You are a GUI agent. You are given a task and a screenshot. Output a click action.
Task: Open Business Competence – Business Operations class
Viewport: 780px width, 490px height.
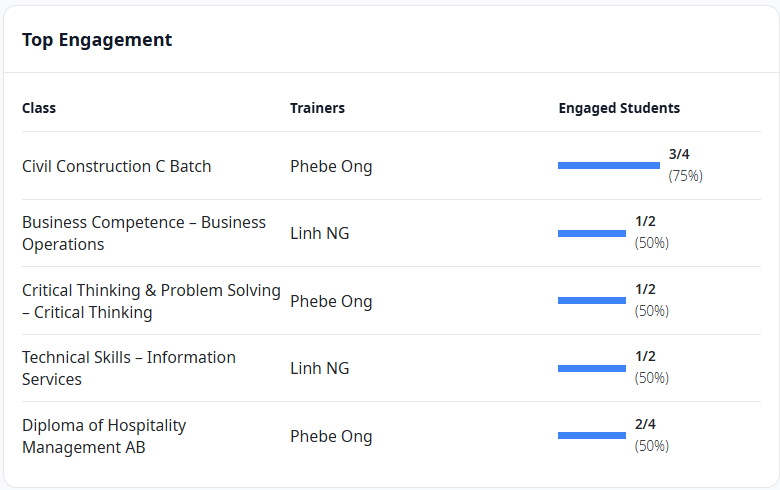click(x=144, y=233)
